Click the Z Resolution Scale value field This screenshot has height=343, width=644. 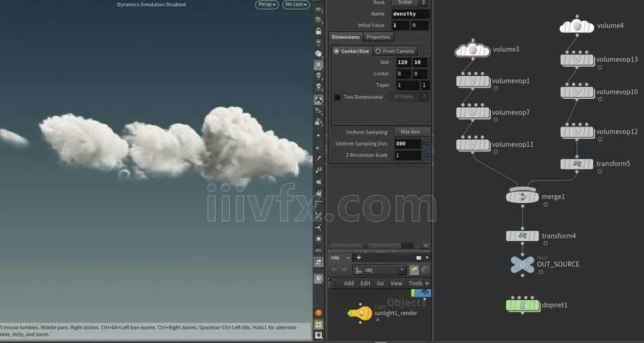click(x=408, y=155)
